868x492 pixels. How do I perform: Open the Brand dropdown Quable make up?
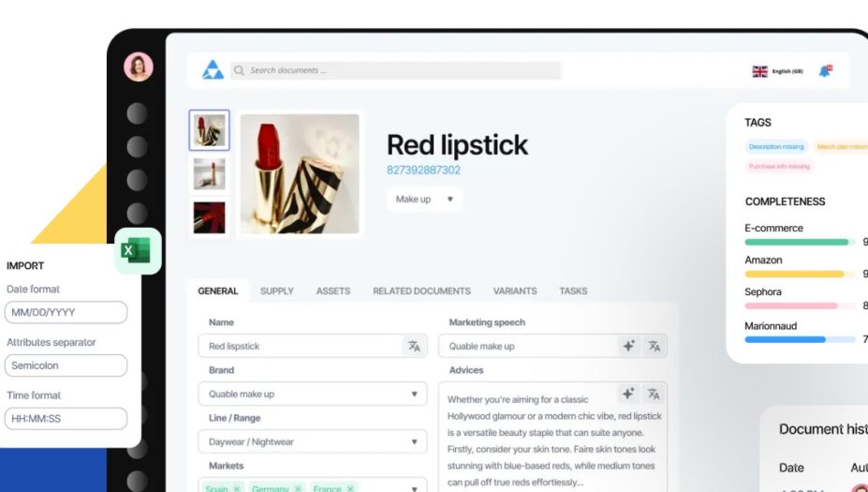point(313,394)
